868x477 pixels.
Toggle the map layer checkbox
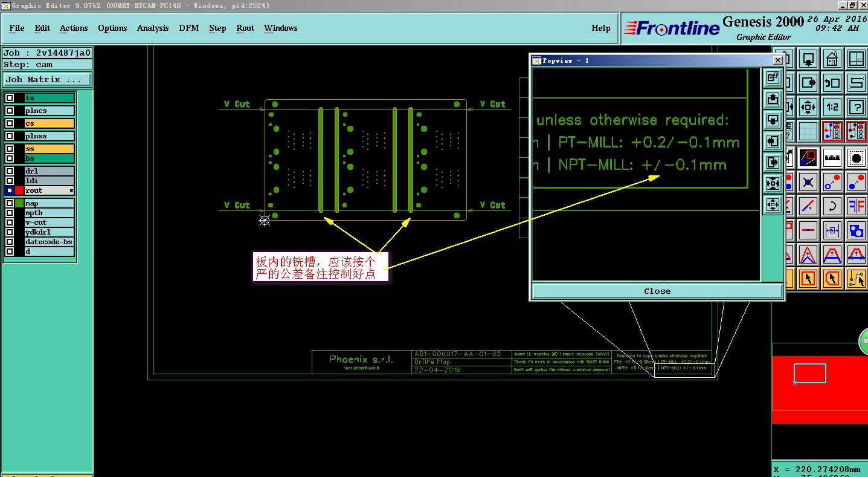tap(10, 203)
